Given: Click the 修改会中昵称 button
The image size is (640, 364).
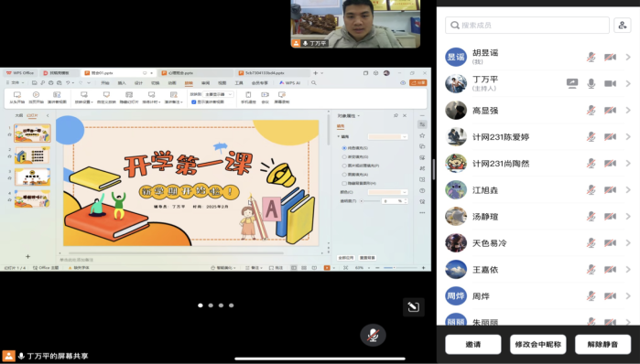Looking at the screenshot, I should click(x=538, y=345).
